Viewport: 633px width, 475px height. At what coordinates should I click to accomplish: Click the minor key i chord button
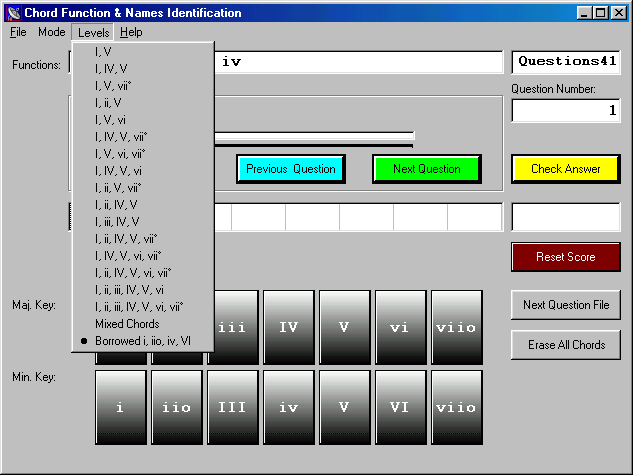pyautogui.click(x=121, y=407)
